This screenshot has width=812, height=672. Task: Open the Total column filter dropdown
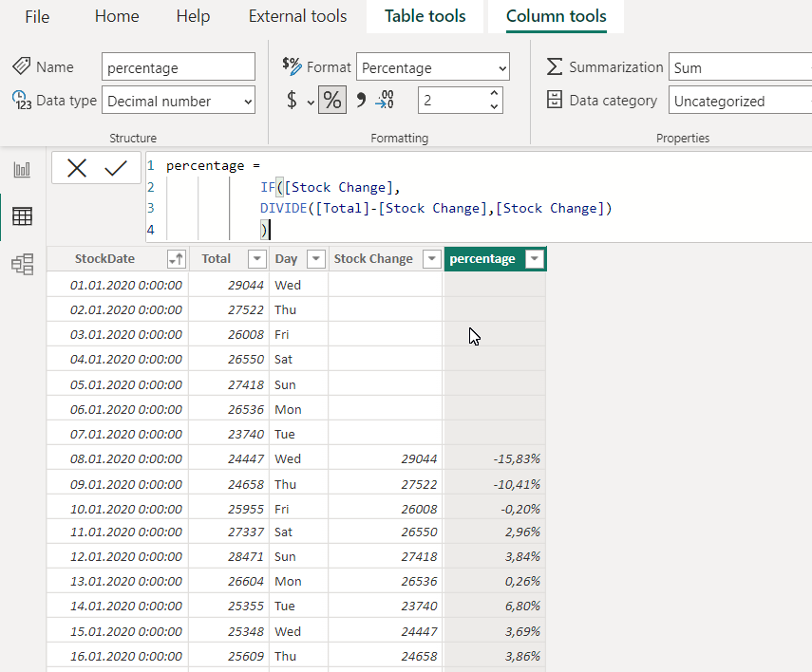pos(256,258)
